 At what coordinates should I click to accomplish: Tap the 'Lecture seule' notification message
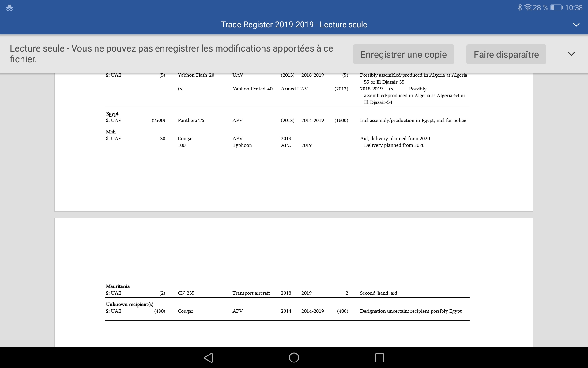point(171,54)
